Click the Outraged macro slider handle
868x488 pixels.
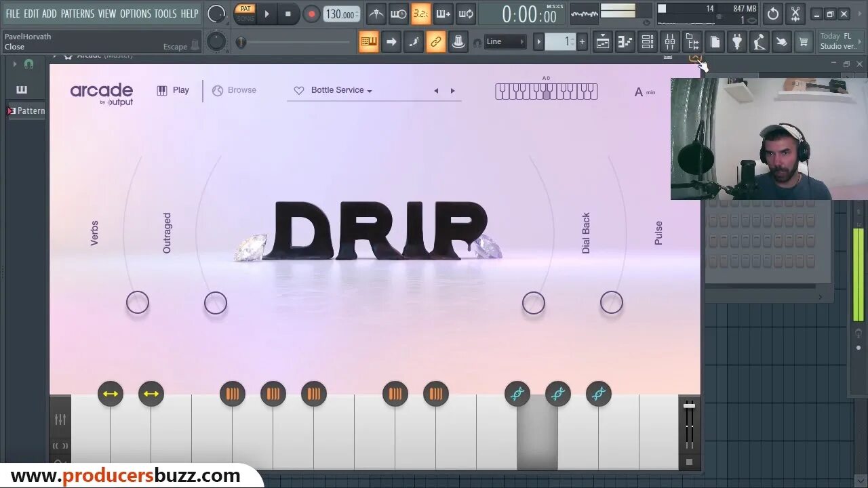(x=216, y=302)
